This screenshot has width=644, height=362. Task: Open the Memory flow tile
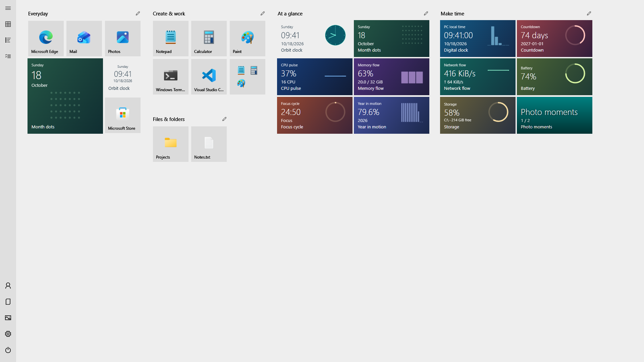point(391,77)
